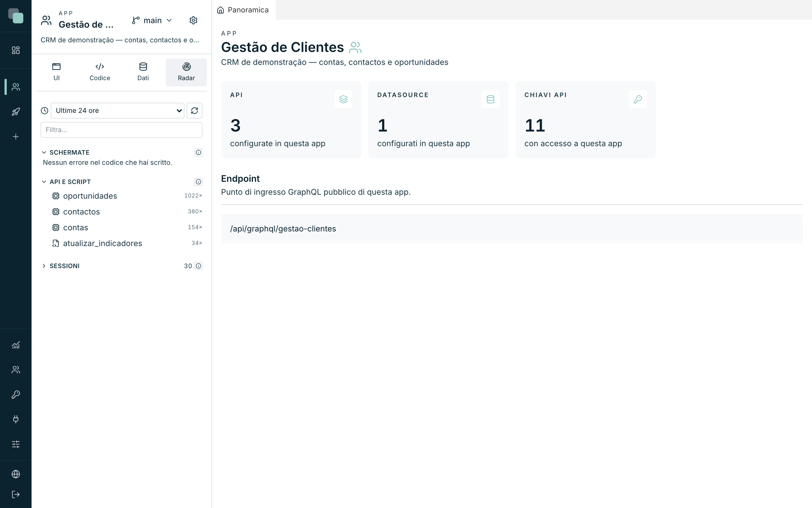The width and height of the screenshot is (812, 508).
Task: Click the 1022× count for oportunidades
Action: tap(193, 196)
